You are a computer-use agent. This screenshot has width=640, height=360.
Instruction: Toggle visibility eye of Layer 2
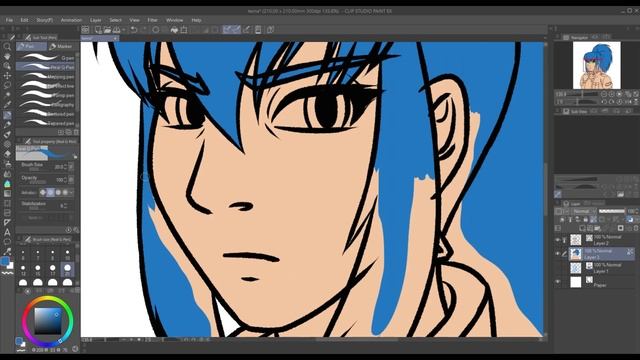click(558, 240)
